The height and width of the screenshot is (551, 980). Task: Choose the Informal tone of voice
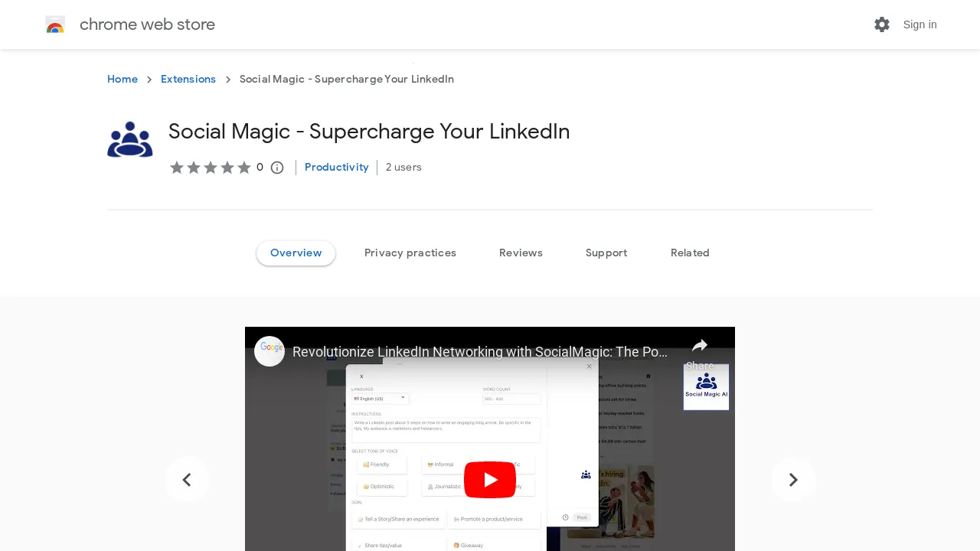tap(444, 464)
